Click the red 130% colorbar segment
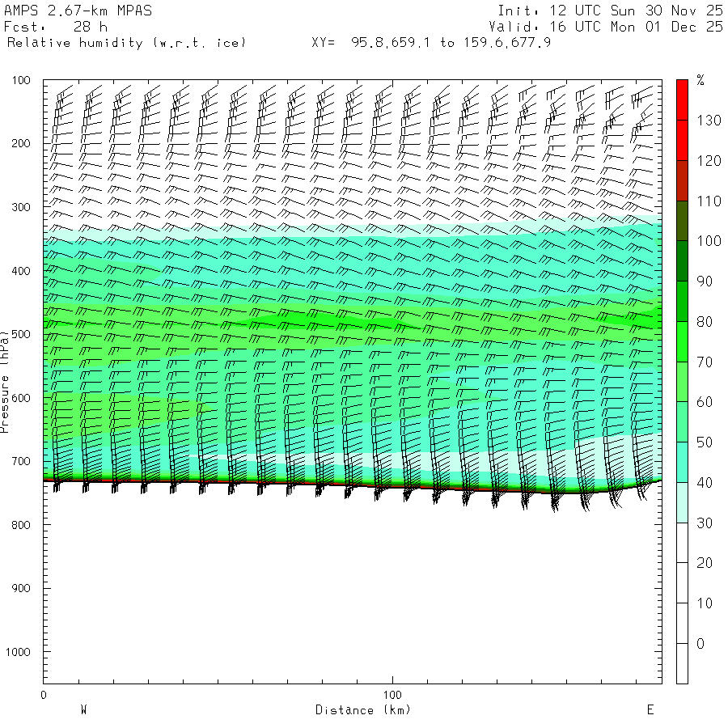This screenshot has width=728, height=728. coord(682,99)
